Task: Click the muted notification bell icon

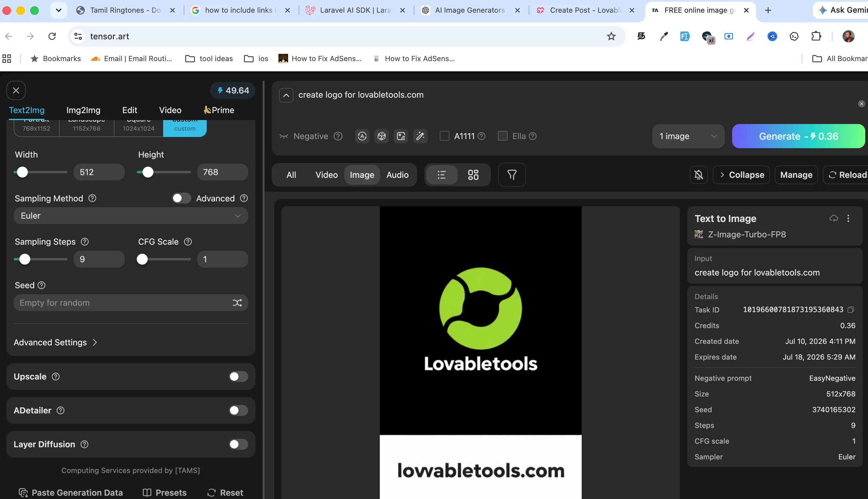Action: pyautogui.click(x=699, y=175)
